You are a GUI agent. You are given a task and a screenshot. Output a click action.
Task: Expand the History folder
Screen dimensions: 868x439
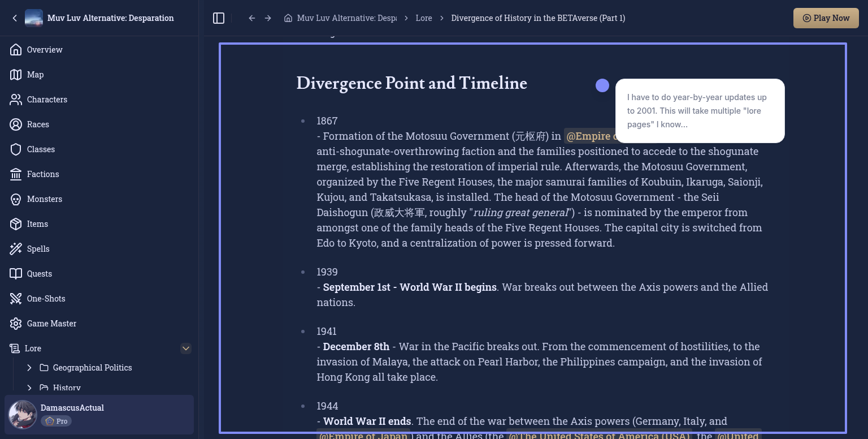(29, 388)
